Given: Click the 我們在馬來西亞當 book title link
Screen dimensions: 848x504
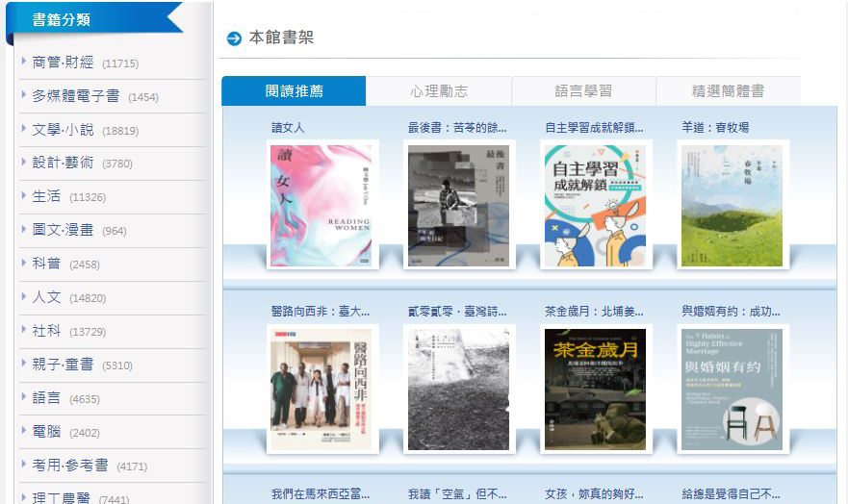Looking at the screenshot, I should pos(321,494).
